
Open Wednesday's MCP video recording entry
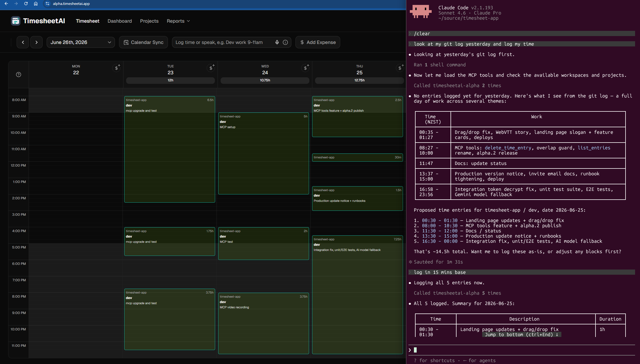263,323
